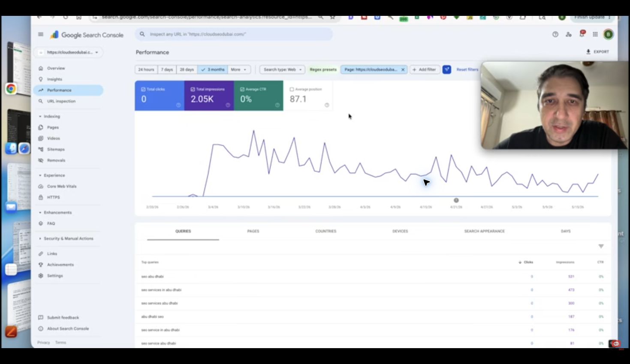Click the Inspect any URL search field

coord(234,34)
